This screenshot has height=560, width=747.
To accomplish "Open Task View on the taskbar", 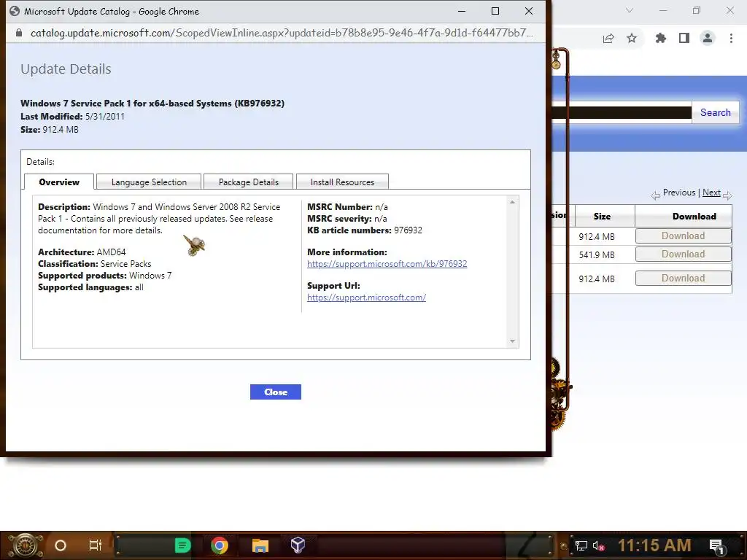I will (96, 545).
